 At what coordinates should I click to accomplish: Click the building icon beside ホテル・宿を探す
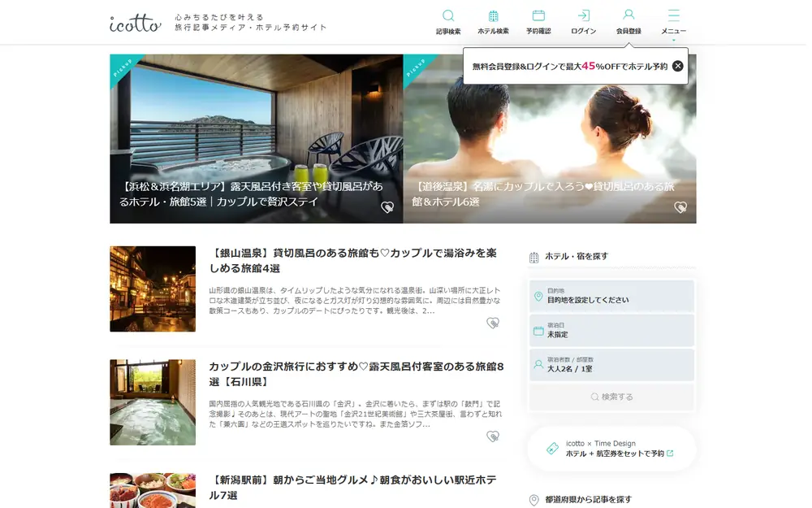pos(534,257)
